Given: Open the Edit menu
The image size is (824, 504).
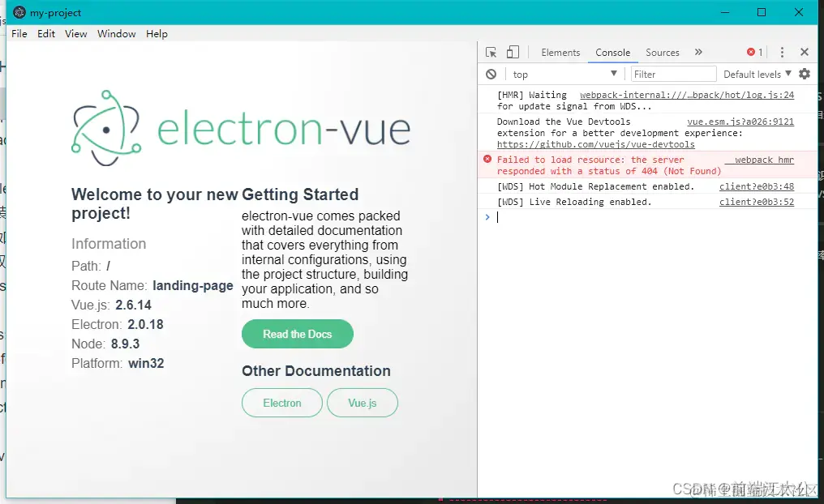Looking at the screenshot, I should [x=45, y=33].
